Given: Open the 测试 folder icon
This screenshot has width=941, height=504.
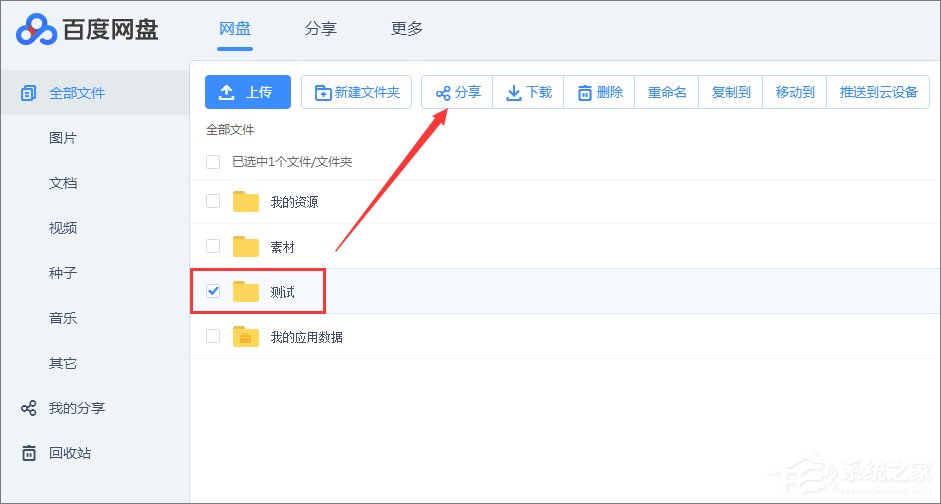Looking at the screenshot, I should tap(246, 292).
